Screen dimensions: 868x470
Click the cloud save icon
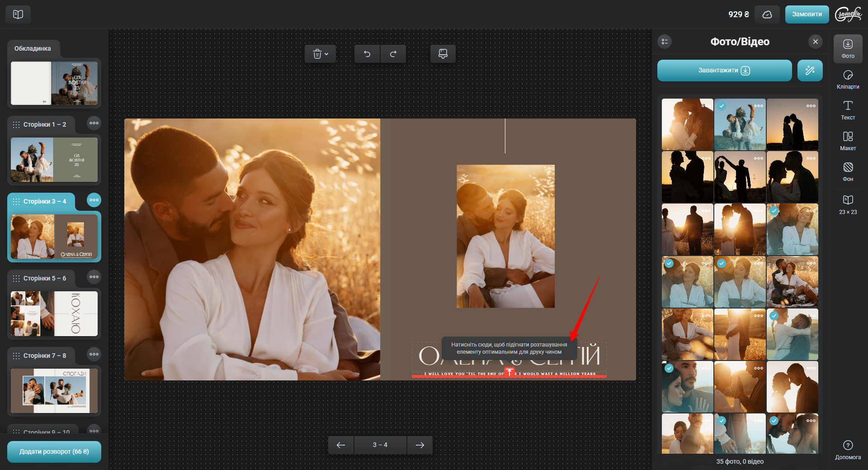[x=767, y=14]
